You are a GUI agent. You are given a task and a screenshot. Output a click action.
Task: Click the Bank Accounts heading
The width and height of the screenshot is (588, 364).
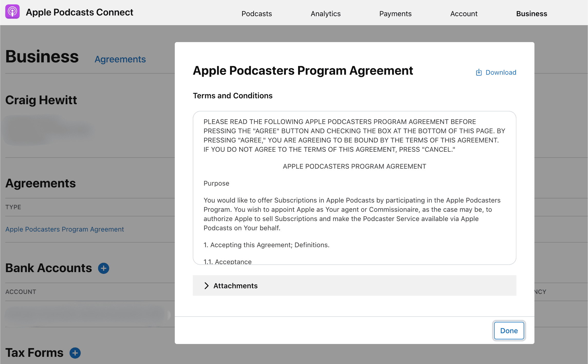click(49, 268)
